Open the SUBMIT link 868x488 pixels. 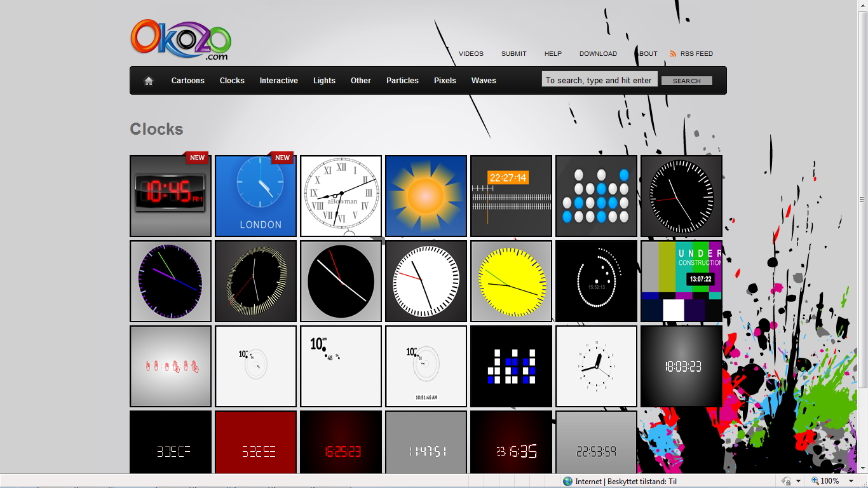tap(513, 54)
